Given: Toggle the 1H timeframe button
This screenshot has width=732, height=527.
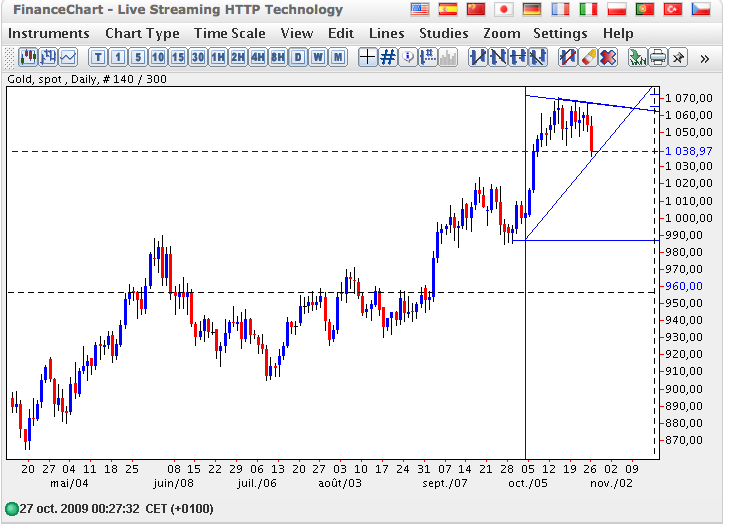Looking at the screenshot, I should (218, 57).
